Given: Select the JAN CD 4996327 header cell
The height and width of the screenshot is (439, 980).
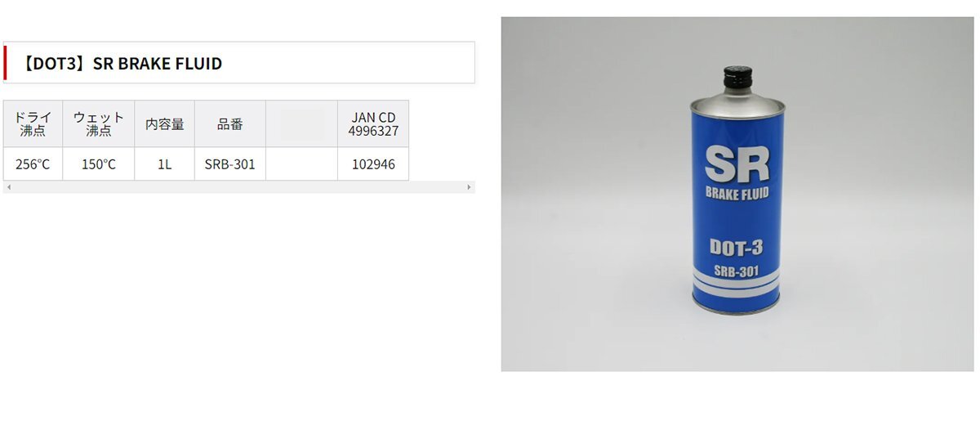Looking at the screenshot, I should [x=373, y=124].
